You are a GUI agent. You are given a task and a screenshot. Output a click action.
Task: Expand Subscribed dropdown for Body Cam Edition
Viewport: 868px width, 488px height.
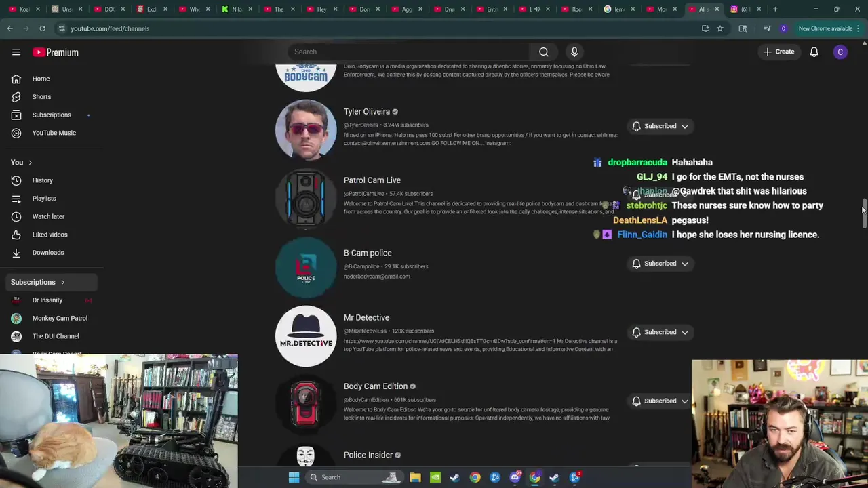(x=685, y=401)
